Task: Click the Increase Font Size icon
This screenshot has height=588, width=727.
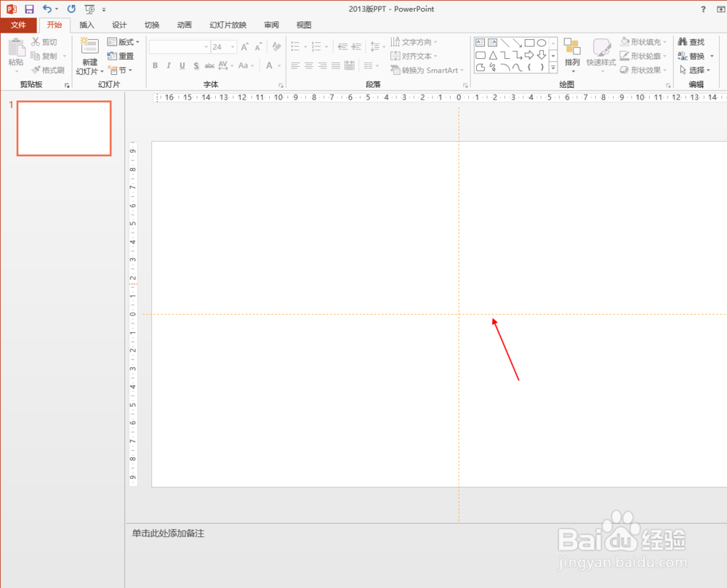Action: tap(244, 47)
